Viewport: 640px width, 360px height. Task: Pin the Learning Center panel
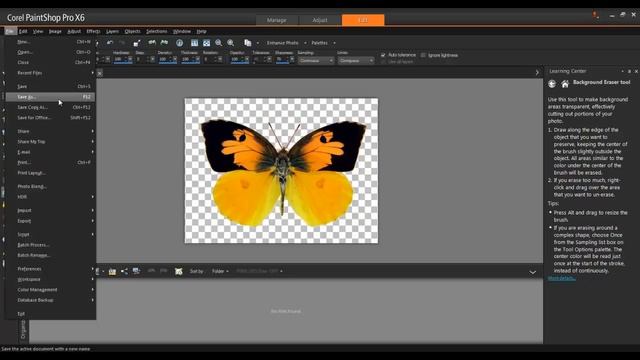coord(629,71)
